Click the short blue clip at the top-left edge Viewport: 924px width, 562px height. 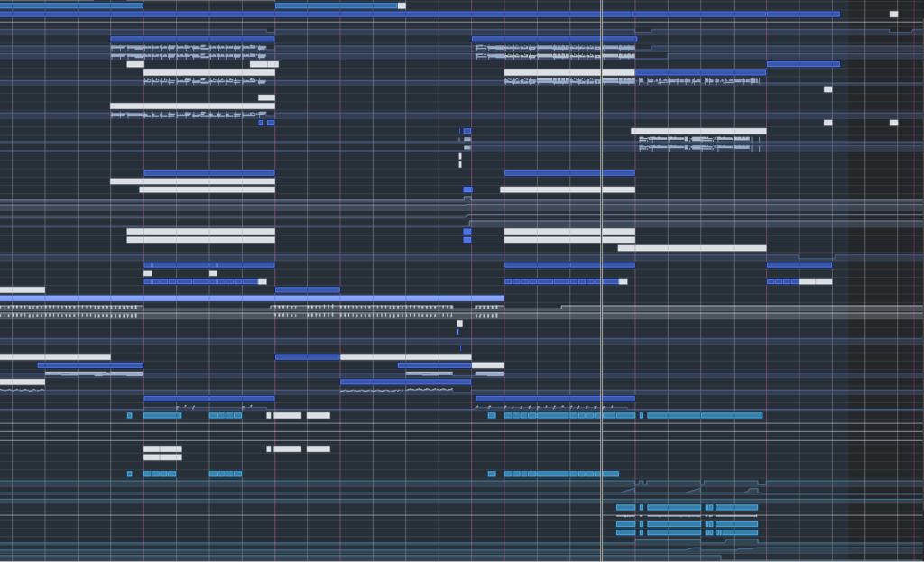71,5
